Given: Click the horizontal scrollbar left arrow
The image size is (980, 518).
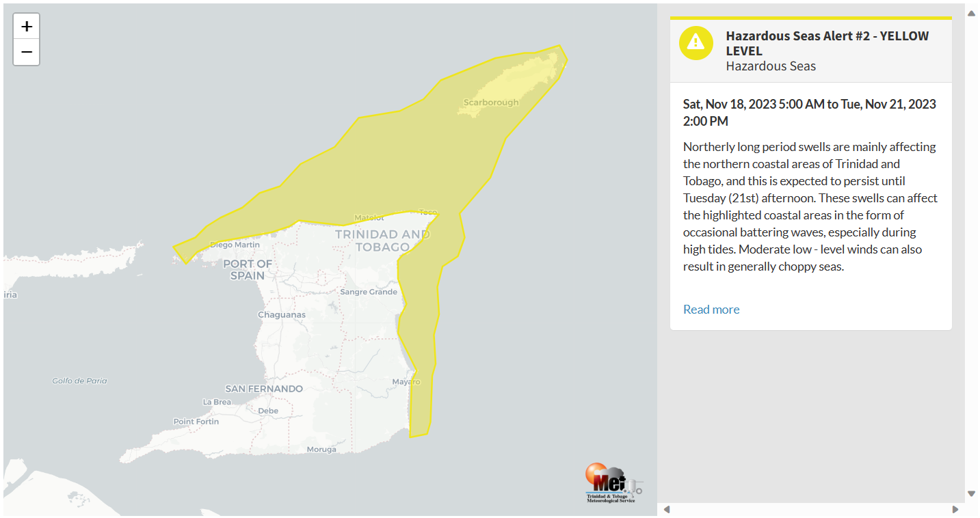Looking at the screenshot, I should point(667,509).
